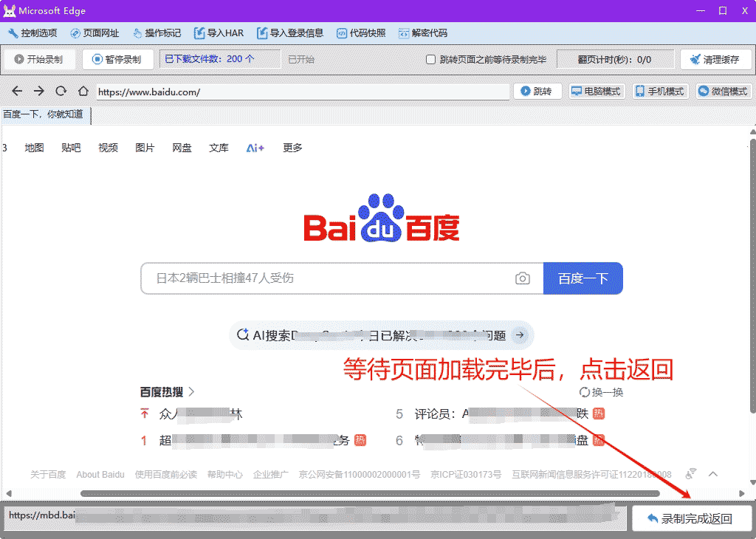Screen dimensions: 756x539
Task: Click the Baidu logo
Action: point(382,218)
